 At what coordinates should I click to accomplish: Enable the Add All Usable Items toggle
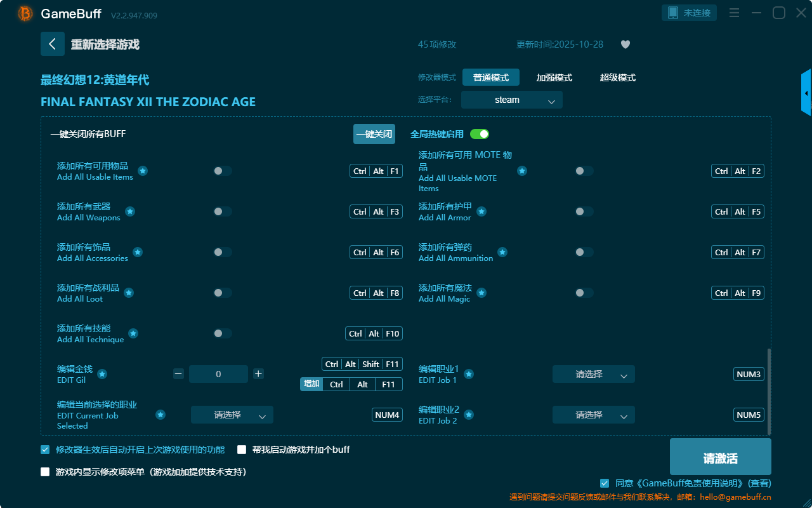tap(223, 171)
